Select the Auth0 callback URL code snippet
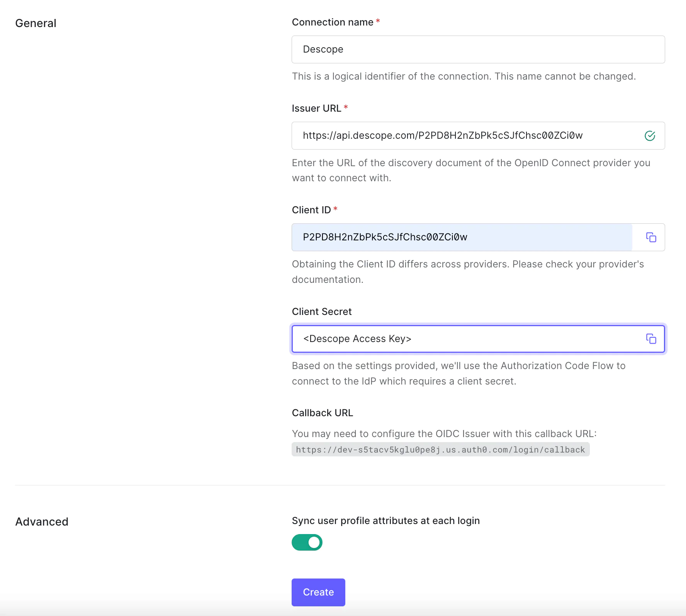Viewport: 686px width, 616px height. 440,449
